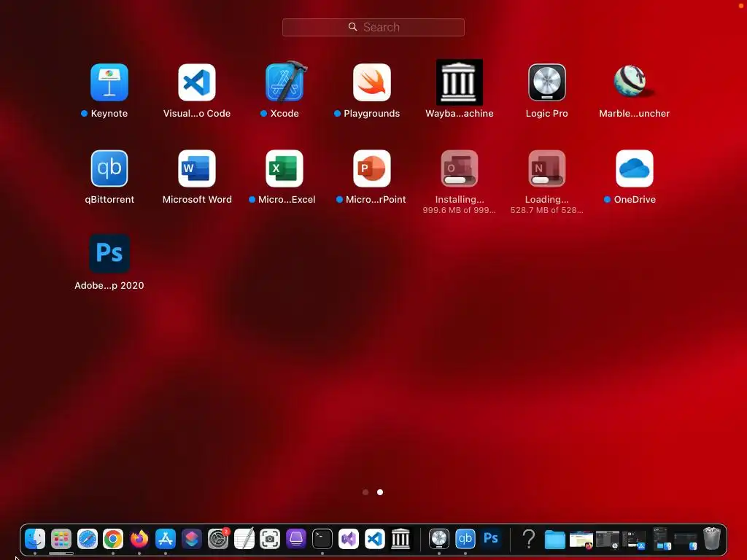Click the "999.6 MB of 999..." text
Screen dimensions: 747x560
(460, 210)
